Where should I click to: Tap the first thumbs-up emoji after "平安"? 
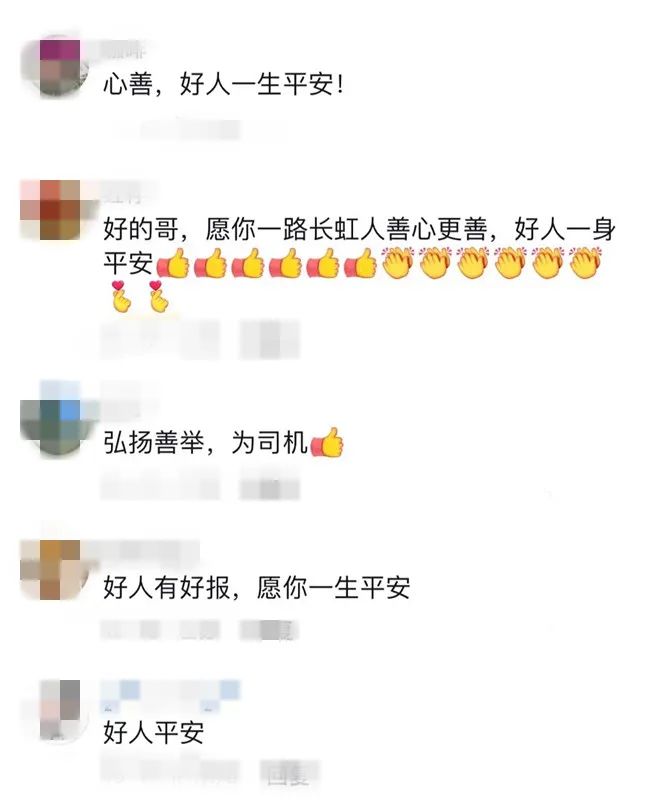[173, 263]
